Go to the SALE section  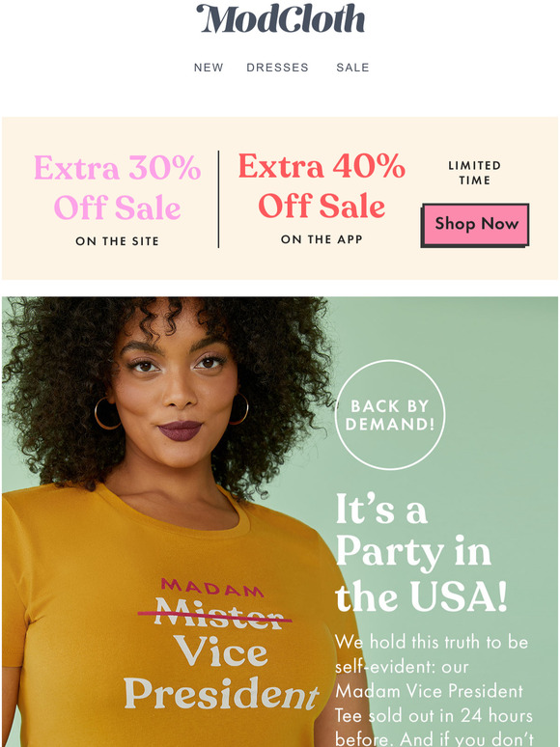[x=352, y=68]
